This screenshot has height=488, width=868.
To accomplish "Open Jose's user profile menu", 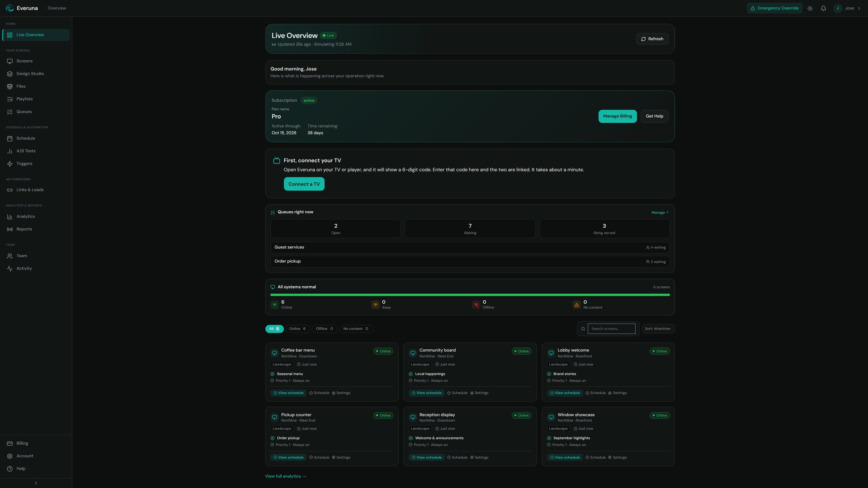I will coord(847,8).
